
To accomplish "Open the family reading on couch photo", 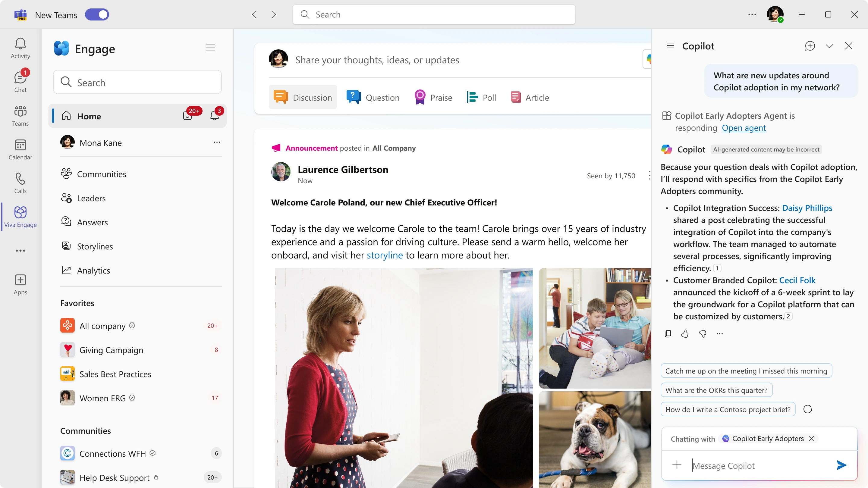I will pos(595,328).
